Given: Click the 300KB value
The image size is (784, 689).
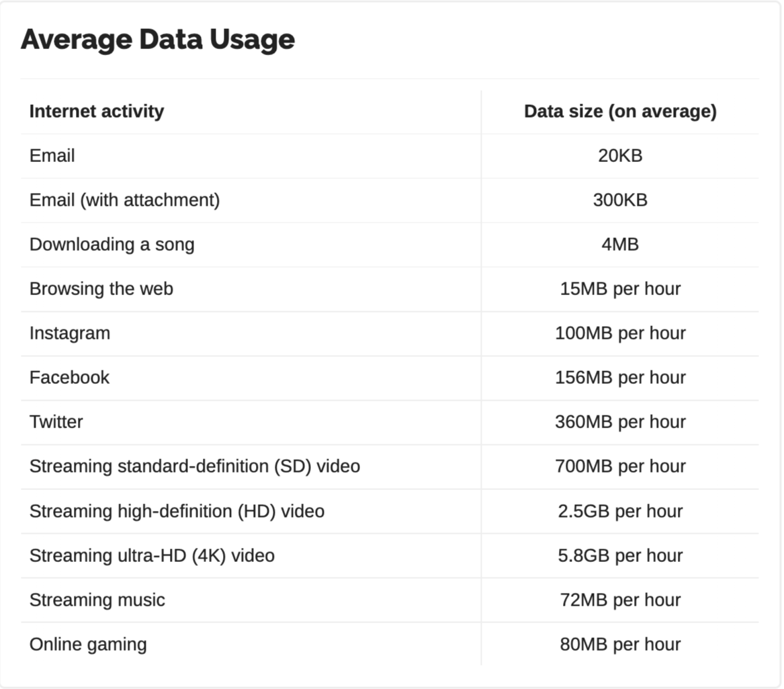Looking at the screenshot, I should [620, 200].
